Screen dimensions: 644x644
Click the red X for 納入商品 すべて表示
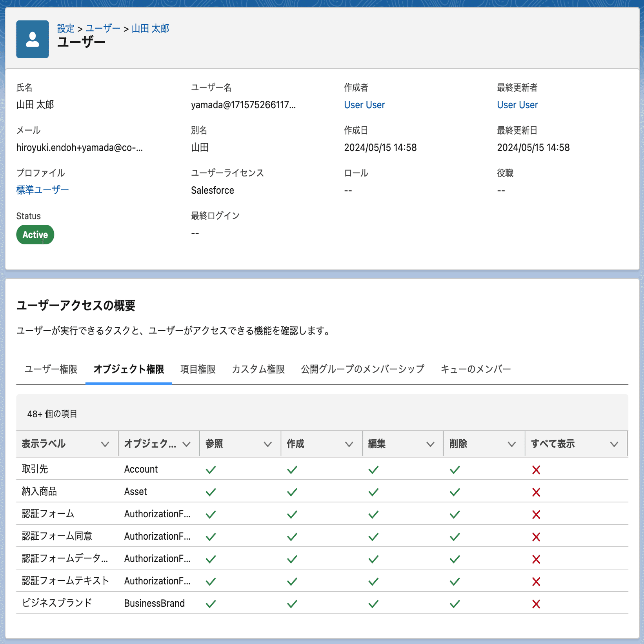point(537,491)
